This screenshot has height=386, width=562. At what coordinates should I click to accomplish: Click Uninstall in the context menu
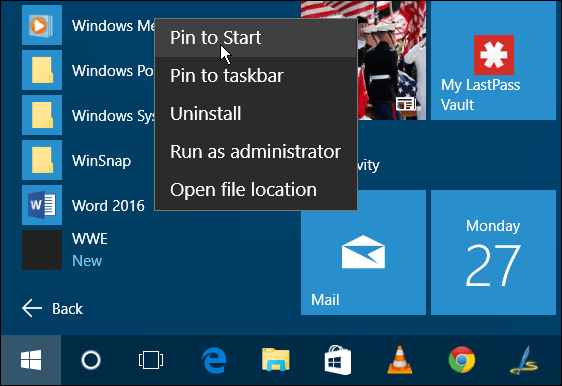click(256, 114)
